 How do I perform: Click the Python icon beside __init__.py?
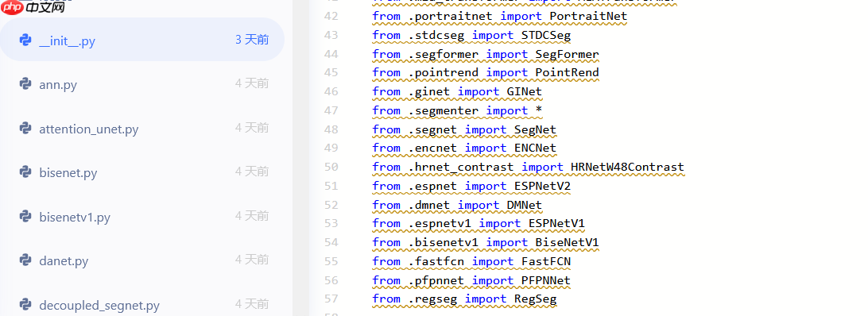[25, 40]
